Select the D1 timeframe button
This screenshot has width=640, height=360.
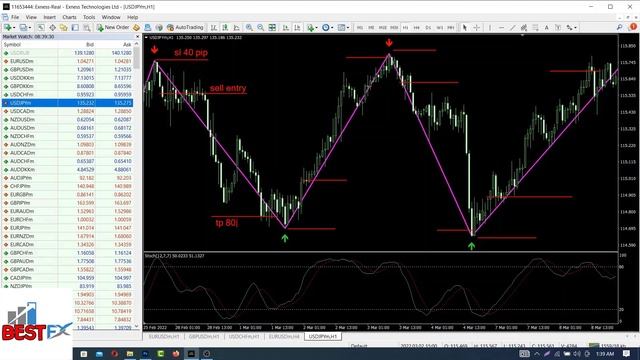click(428, 27)
